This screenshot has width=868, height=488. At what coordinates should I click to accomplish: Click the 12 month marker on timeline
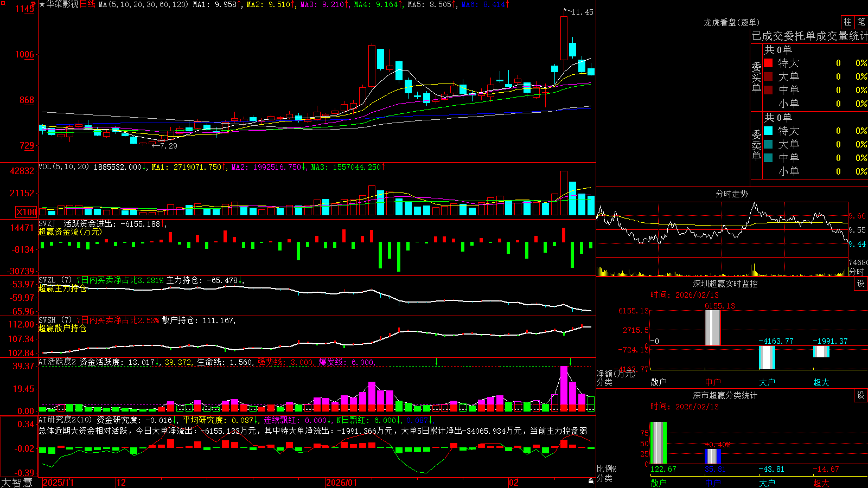[122, 483]
